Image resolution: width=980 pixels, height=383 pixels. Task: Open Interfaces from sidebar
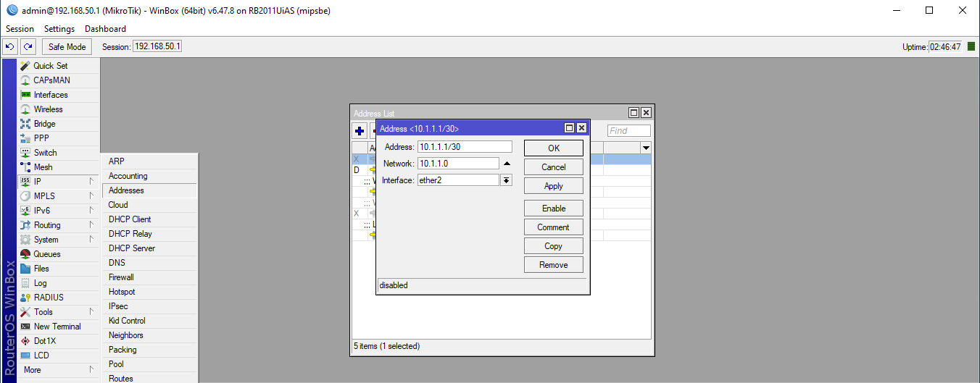click(x=58, y=95)
